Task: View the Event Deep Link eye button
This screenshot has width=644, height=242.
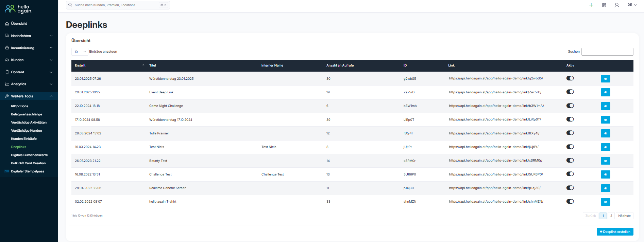Action: pos(606,92)
